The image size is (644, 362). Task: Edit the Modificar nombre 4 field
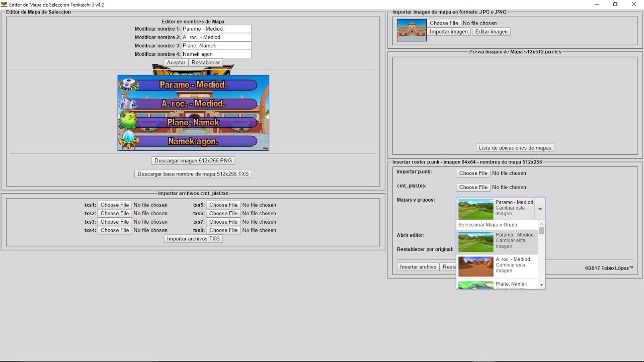(x=216, y=54)
